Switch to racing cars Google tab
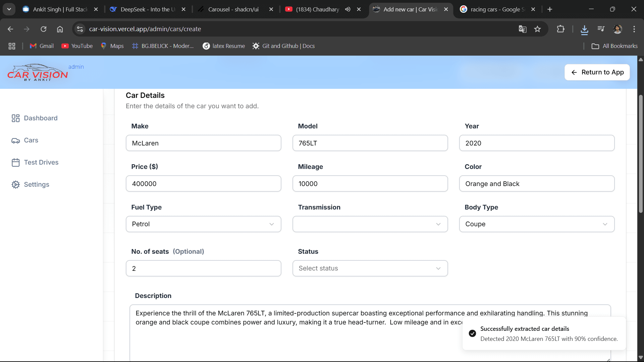Image resolution: width=644 pixels, height=362 pixels. pos(497,9)
